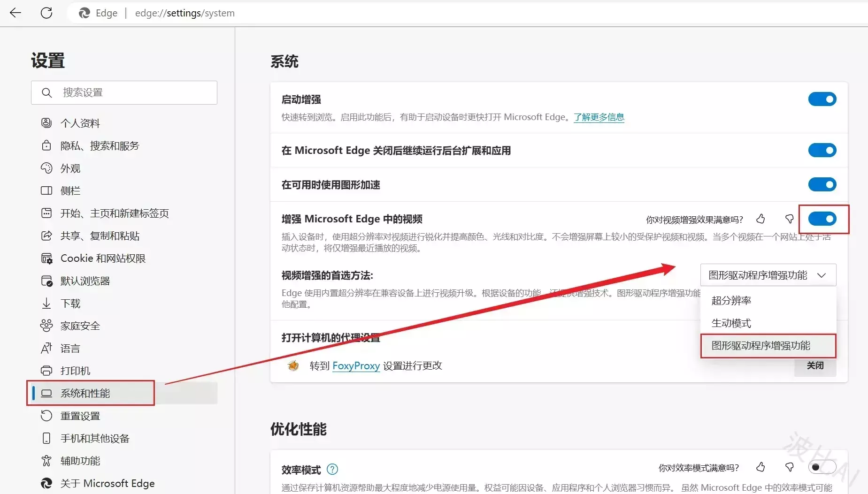Give thumbs up for 效率模式
Viewport: 868px width, 494px height.
pyautogui.click(x=760, y=467)
